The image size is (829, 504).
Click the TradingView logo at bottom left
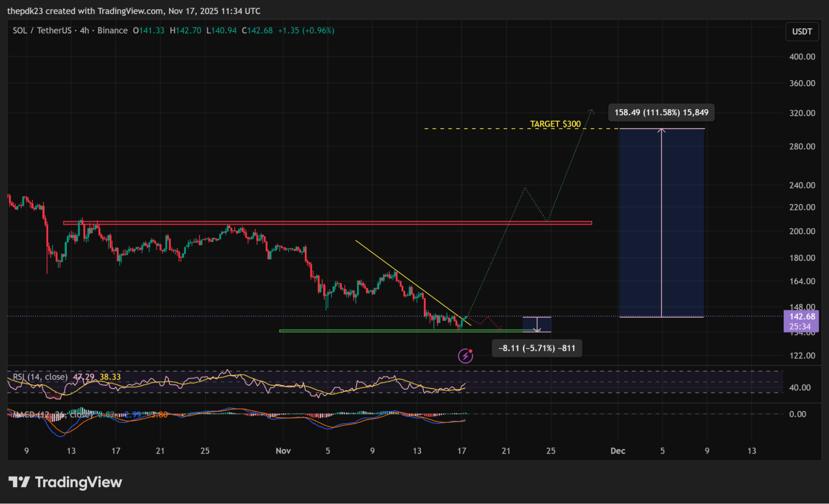65,482
